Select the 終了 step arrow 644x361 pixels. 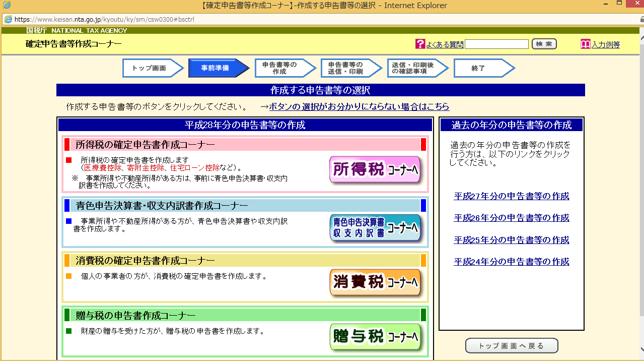click(484, 68)
